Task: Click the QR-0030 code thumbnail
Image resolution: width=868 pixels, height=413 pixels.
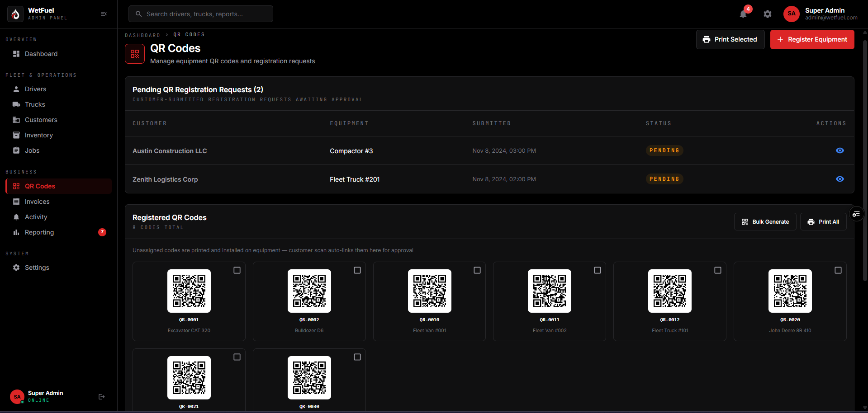Action: click(x=309, y=378)
